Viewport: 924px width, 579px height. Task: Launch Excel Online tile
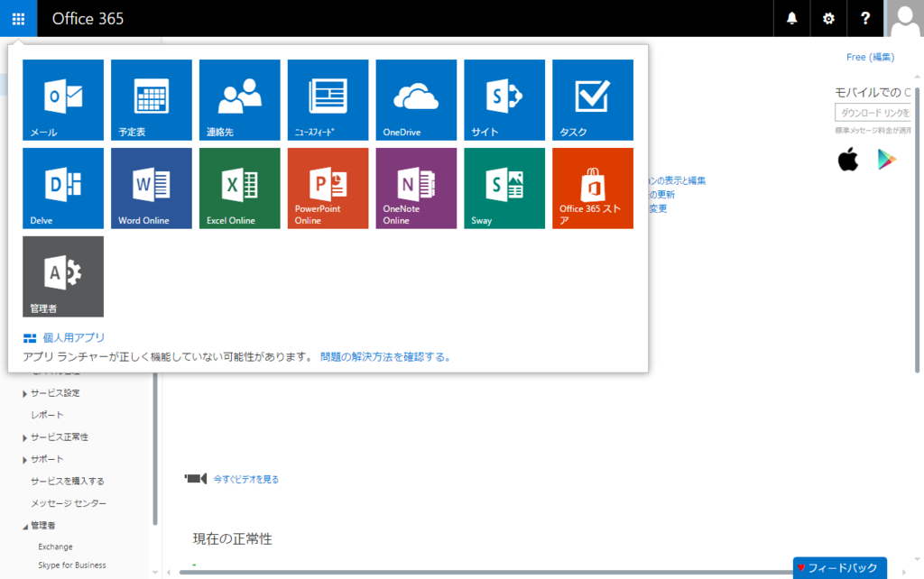[240, 188]
